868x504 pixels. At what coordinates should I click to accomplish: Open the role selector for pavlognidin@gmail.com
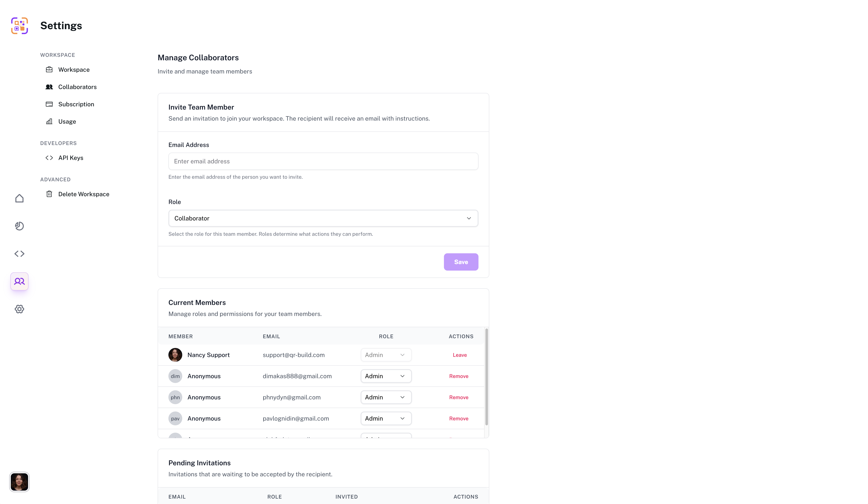(386, 418)
